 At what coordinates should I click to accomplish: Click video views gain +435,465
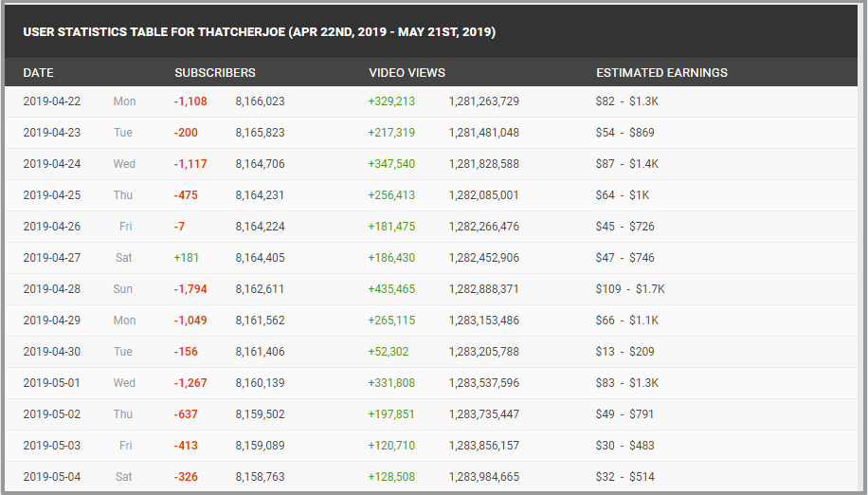391,289
